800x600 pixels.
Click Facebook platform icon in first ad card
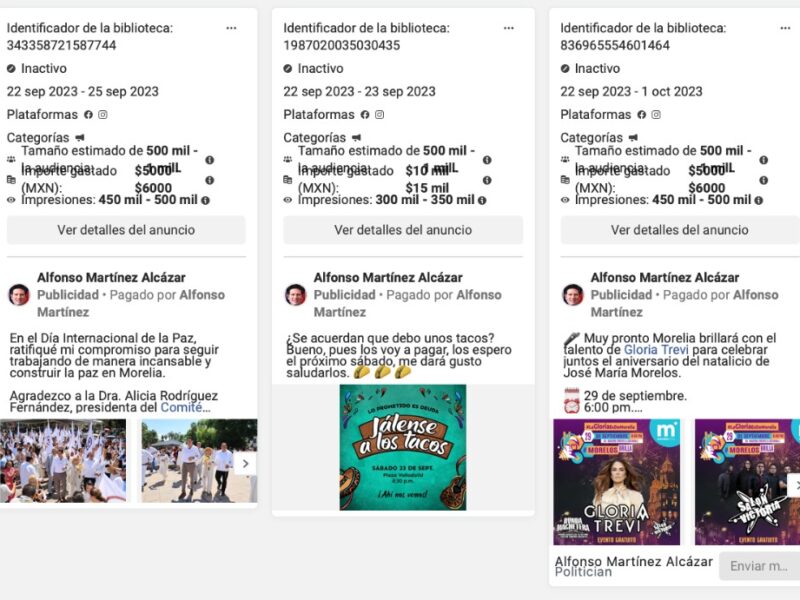88,115
